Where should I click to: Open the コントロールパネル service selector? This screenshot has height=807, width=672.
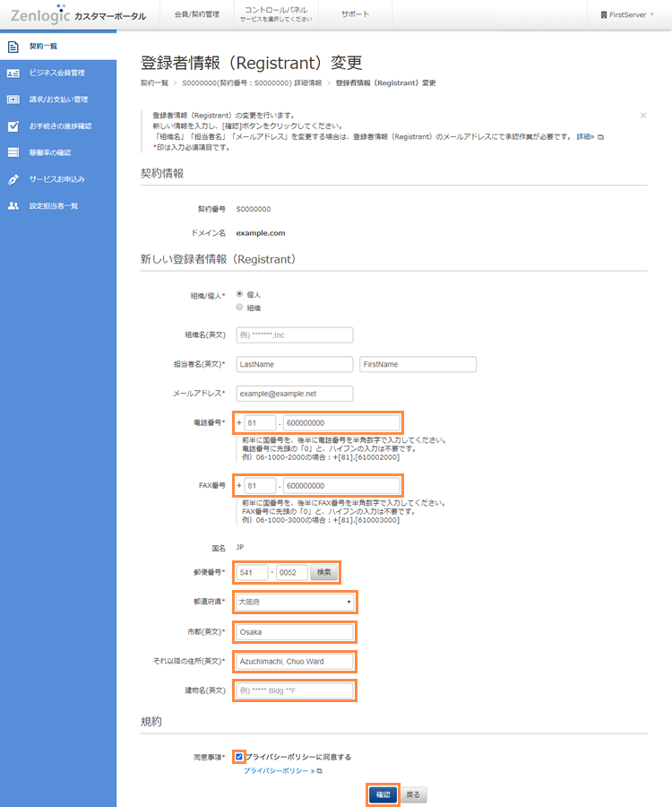(x=275, y=13)
